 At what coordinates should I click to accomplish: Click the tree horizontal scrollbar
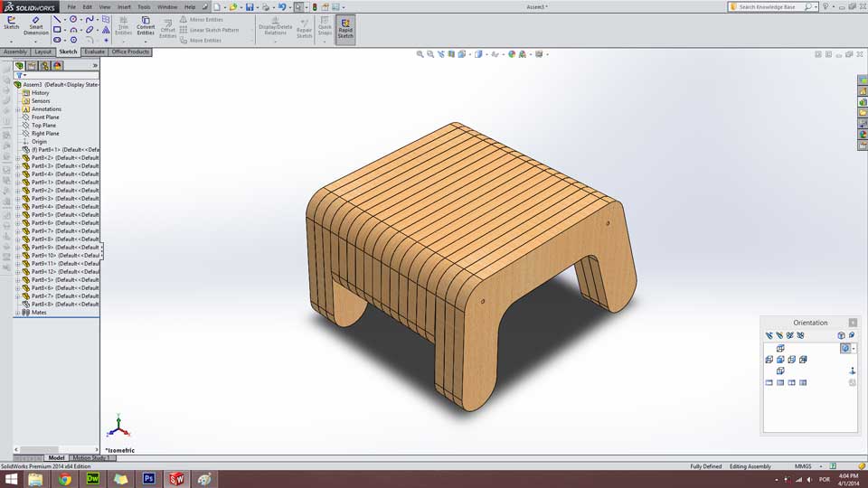pyautogui.click(x=56, y=450)
